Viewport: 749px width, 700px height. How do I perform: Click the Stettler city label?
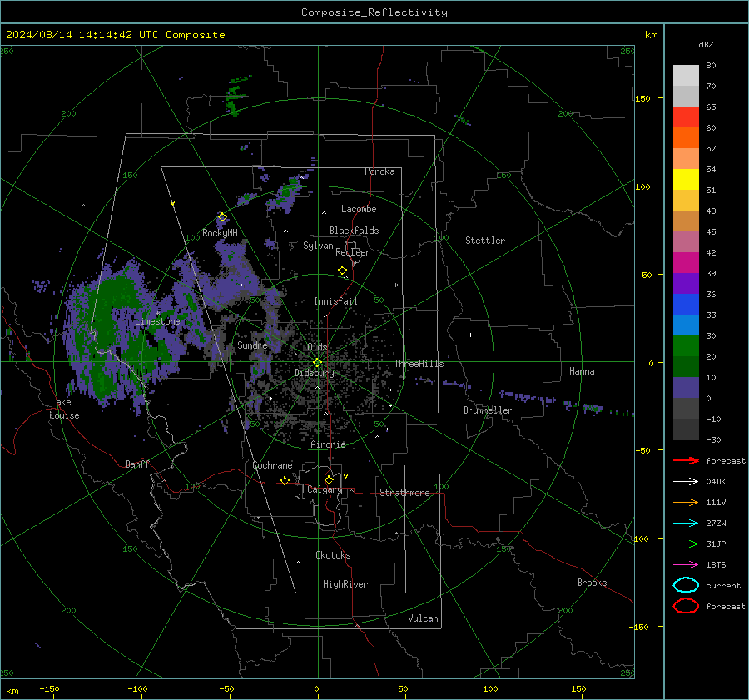[485, 241]
